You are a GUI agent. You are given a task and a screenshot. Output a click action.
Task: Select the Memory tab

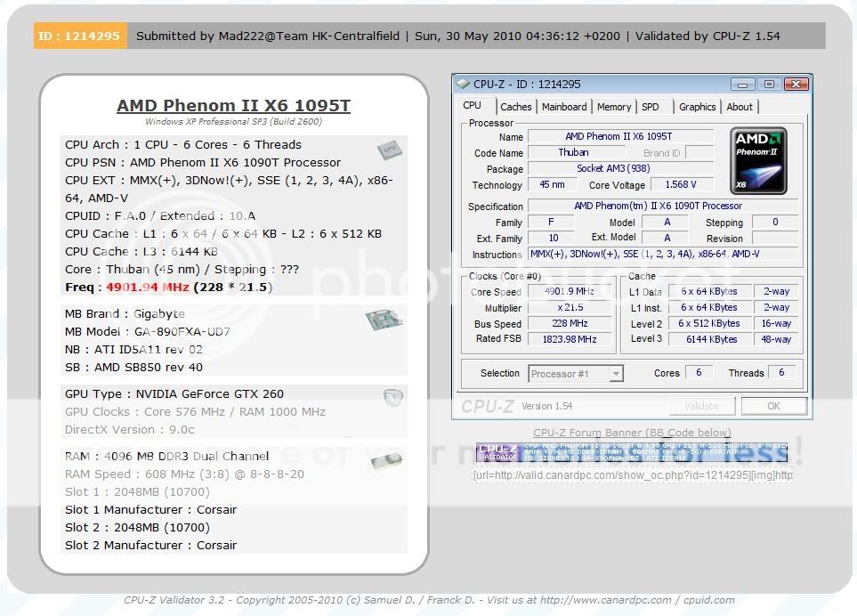[614, 107]
